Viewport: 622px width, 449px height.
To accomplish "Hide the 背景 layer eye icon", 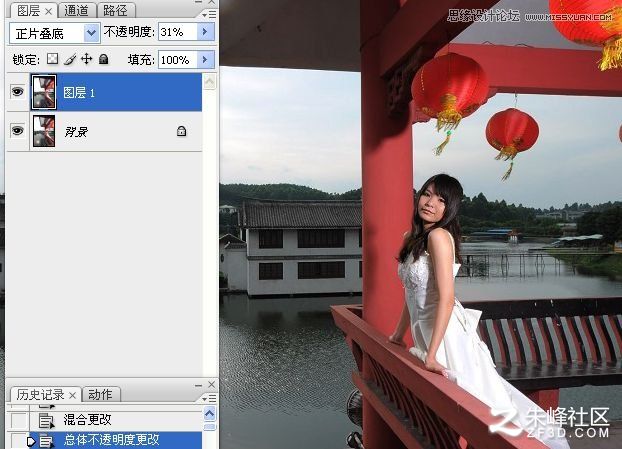I will tap(17, 130).
